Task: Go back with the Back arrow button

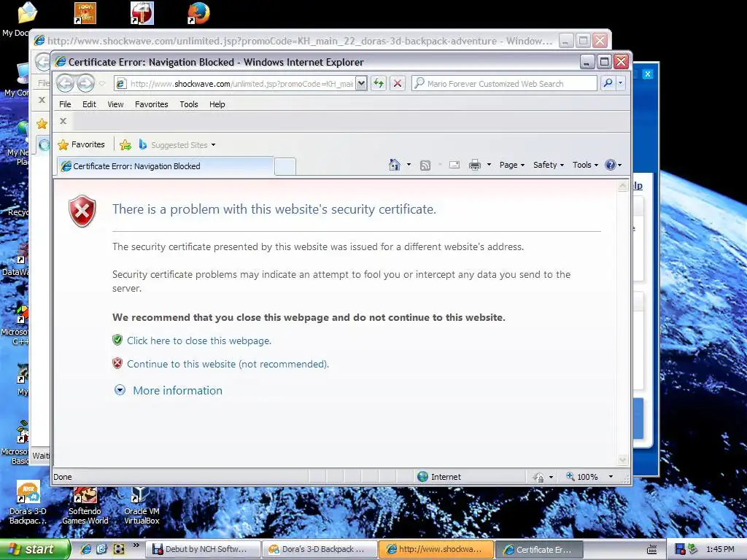Action: coord(66,83)
